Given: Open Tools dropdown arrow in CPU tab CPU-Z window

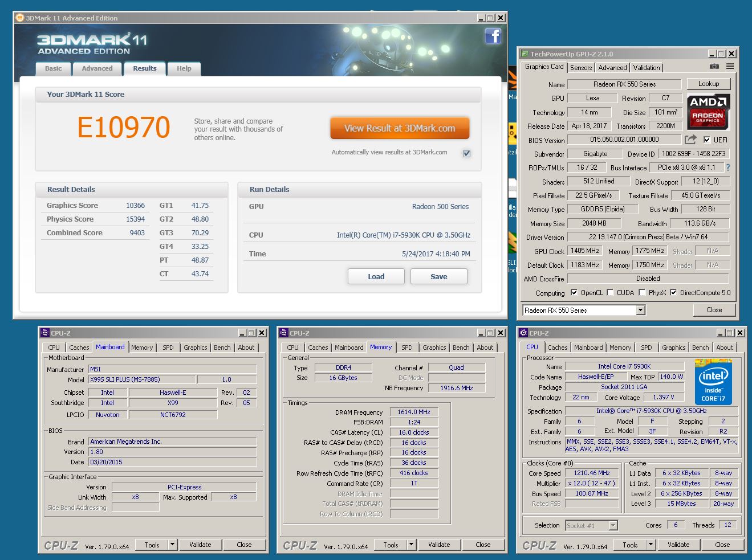Looking at the screenshot, I should [651, 545].
